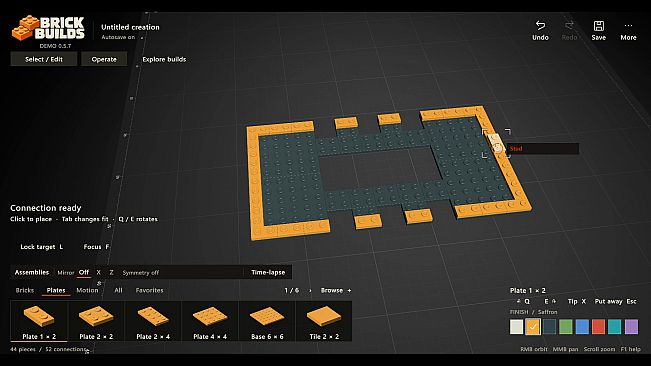This screenshot has width=651, height=366.
Task: Show All pieces filter
Action: tap(118, 290)
